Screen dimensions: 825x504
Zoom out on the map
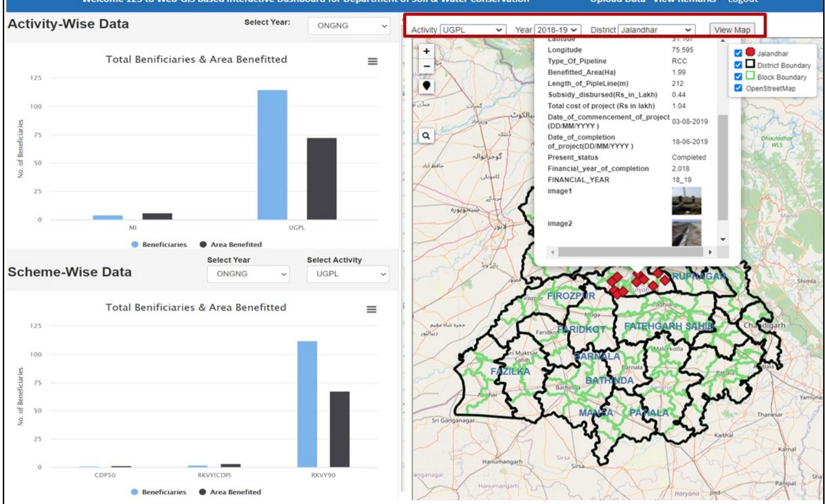(x=426, y=66)
